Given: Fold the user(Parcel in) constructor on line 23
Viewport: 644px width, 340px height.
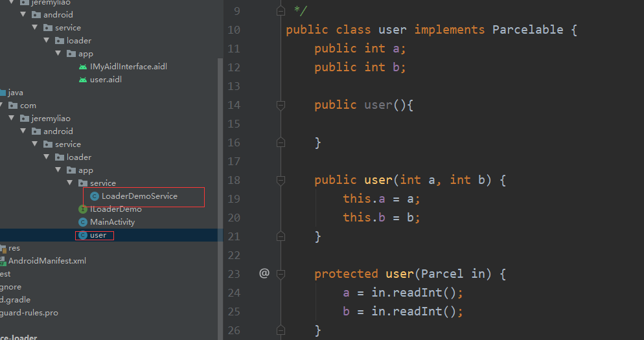Looking at the screenshot, I should [281, 273].
